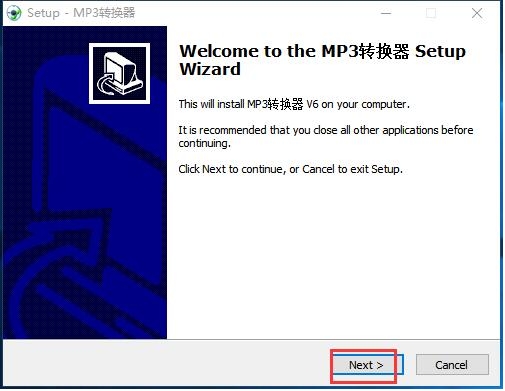Click the gray footer bar beside Next
Screen dimensions: 505x391
(167, 364)
